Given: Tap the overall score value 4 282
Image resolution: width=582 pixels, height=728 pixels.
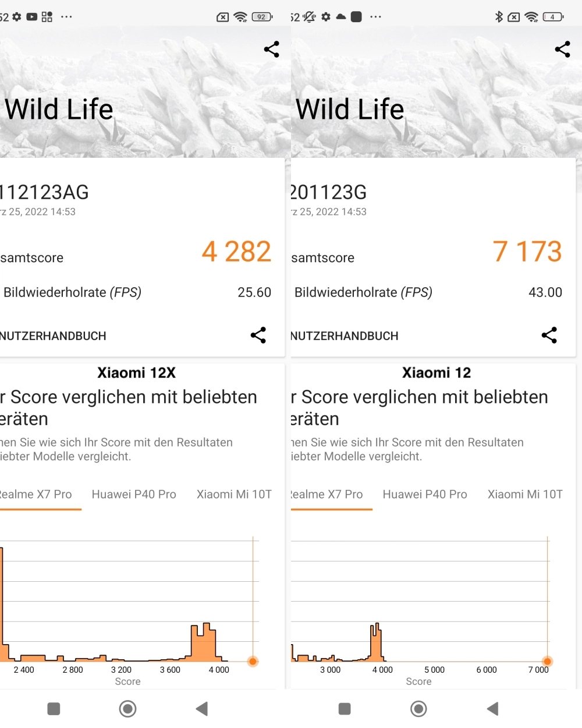Looking at the screenshot, I should pos(237,252).
